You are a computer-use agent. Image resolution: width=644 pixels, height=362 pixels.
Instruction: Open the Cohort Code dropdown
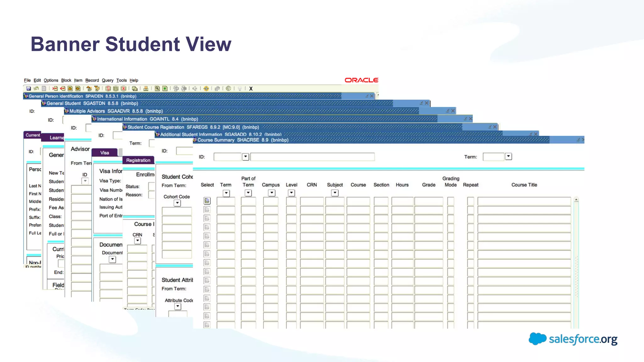click(x=177, y=203)
